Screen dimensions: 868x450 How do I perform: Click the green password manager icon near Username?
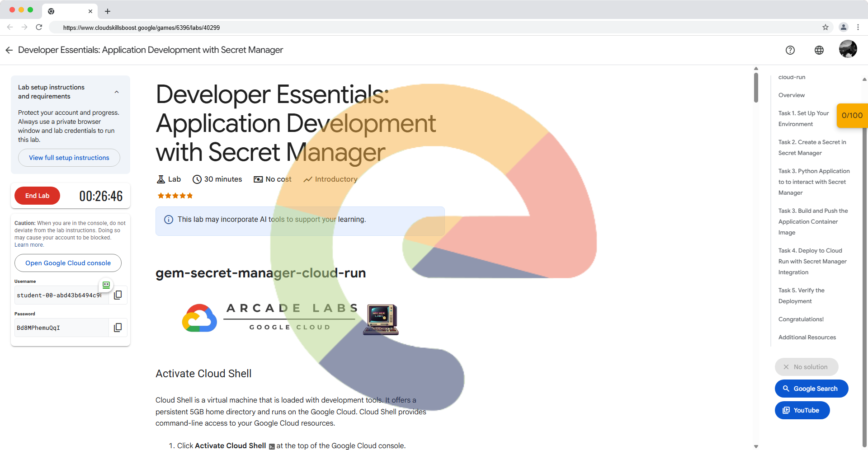[106, 285]
